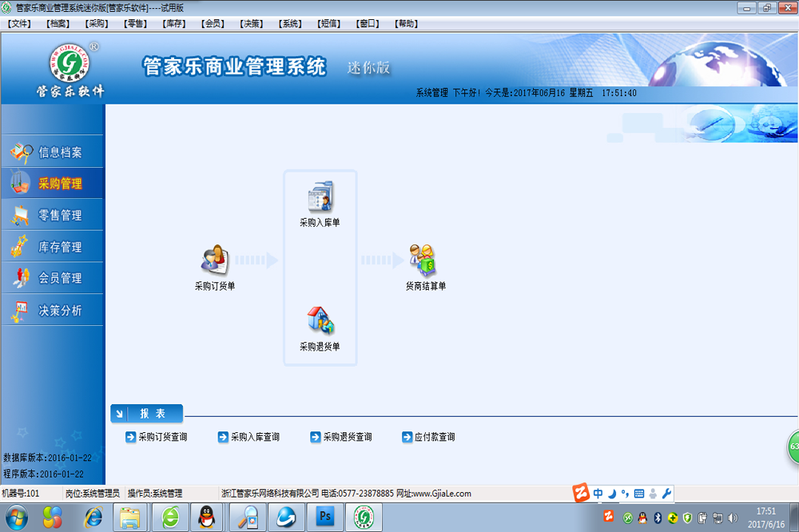This screenshot has width=799, height=532.
Task: Open the 采购订货查询 report
Action: [157, 437]
